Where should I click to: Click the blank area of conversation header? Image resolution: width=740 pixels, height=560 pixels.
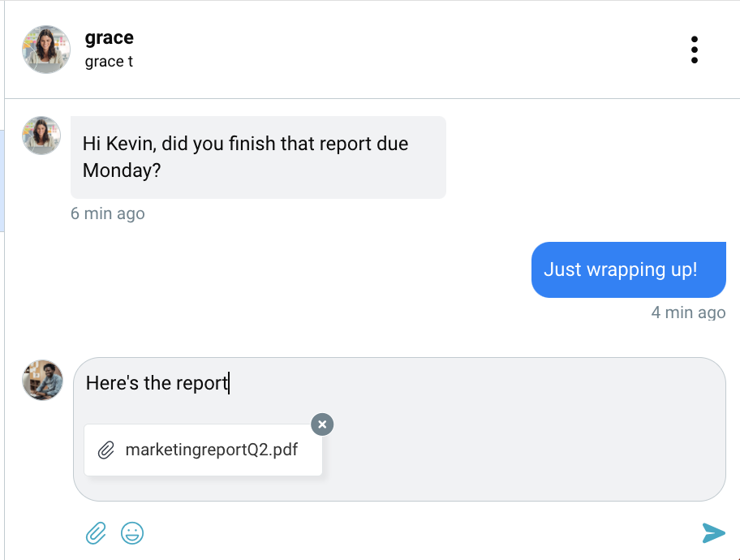tap(406, 50)
